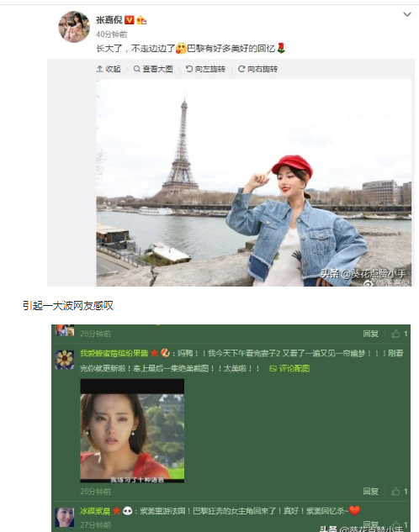
Task: Click 张嘉倪's profile avatar
Action: [x=74, y=26]
